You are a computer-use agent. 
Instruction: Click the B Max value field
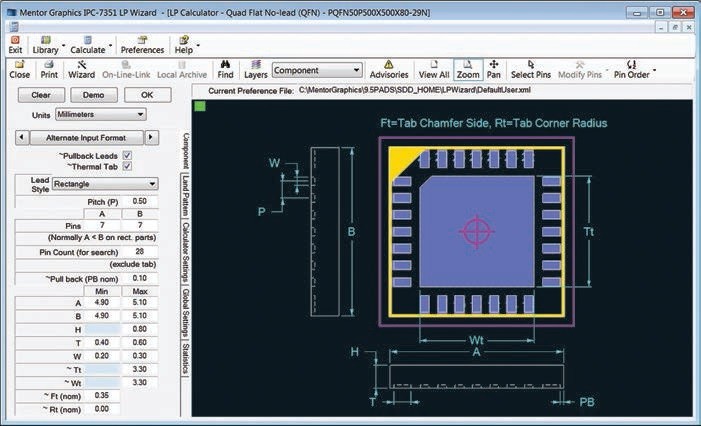[140, 316]
